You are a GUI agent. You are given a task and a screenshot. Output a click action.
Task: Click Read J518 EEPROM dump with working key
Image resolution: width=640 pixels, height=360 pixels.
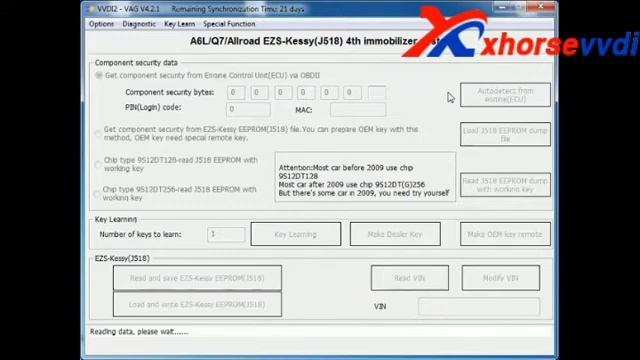[x=505, y=185]
